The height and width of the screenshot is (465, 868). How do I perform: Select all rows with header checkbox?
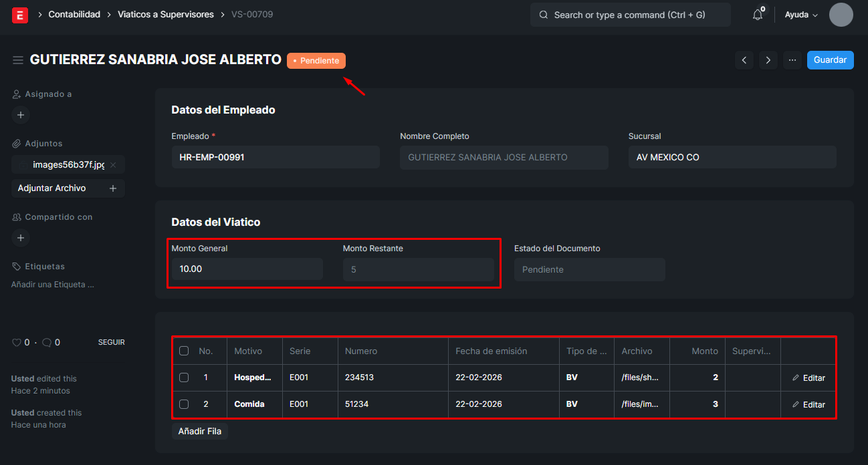[x=184, y=351]
